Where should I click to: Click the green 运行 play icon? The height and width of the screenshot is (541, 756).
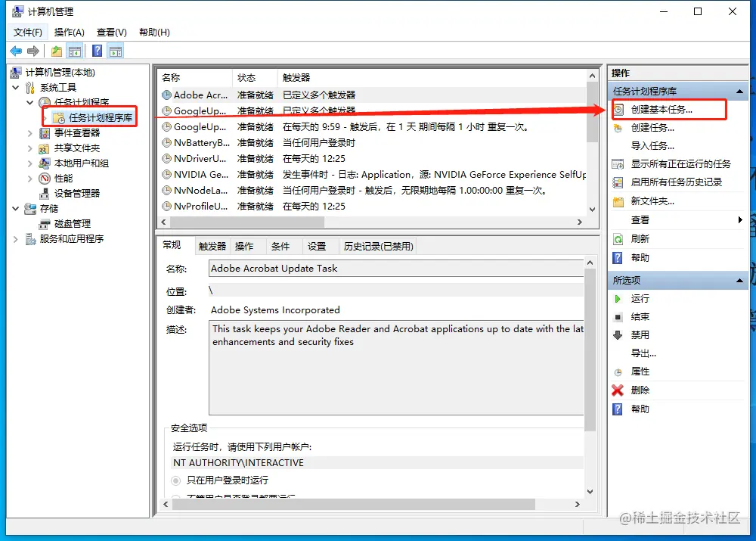[x=618, y=299]
